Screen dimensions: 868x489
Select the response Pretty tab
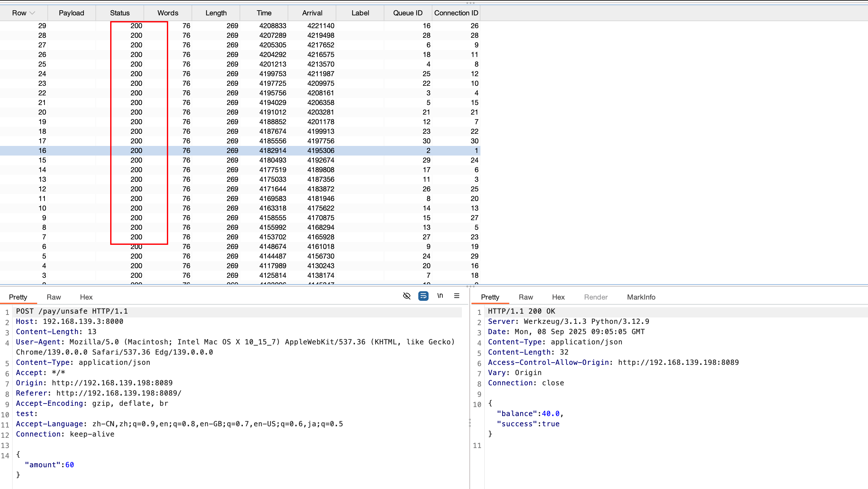tap(490, 297)
